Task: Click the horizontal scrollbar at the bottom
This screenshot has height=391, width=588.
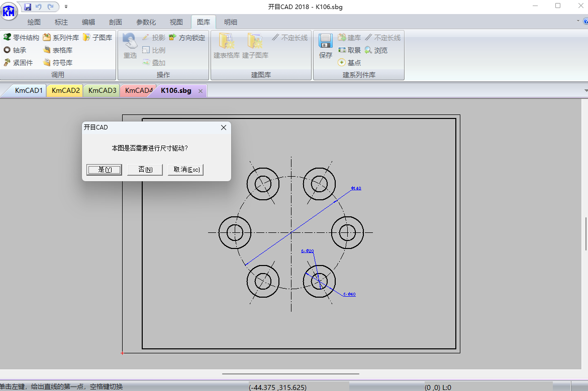Action: click(x=290, y=373)
